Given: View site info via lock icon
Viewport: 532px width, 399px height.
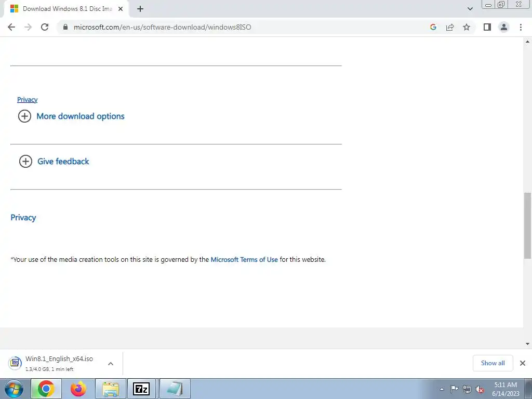Looking at the screenshot, I should [x=65, y=27].
